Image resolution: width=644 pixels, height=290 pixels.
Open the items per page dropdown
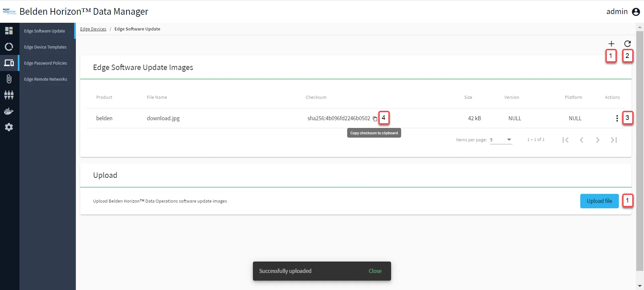[x=501, y=140]
